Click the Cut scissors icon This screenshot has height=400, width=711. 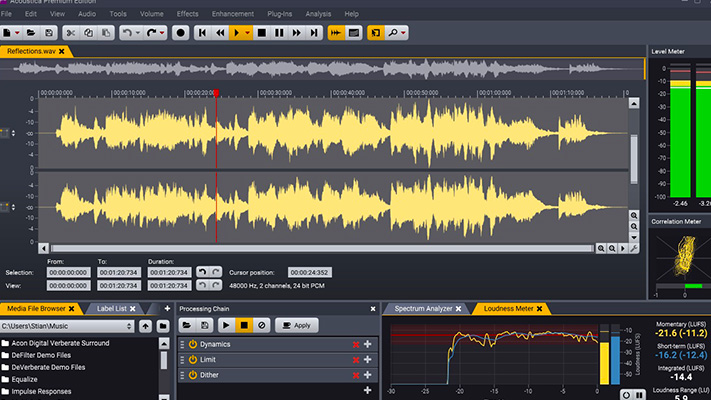71,33
